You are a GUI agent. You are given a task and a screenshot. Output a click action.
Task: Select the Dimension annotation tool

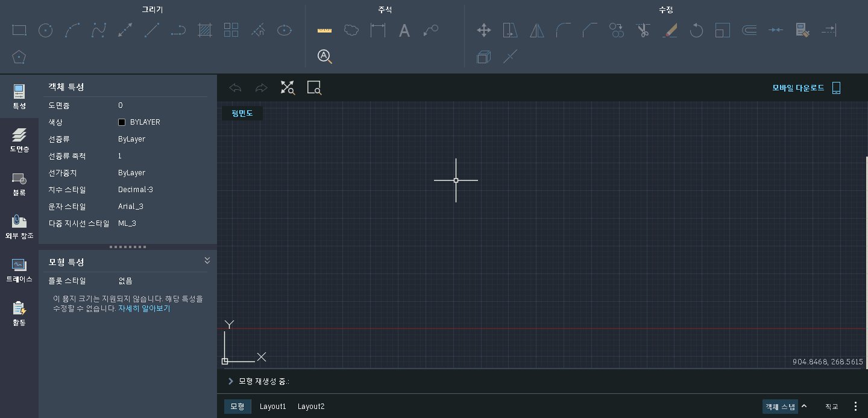click(378, 30)
